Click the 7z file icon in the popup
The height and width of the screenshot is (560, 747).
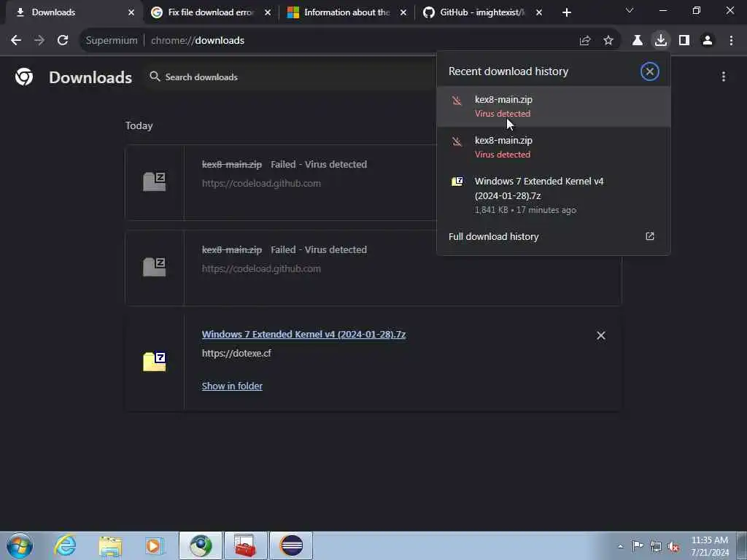(457, 182)
